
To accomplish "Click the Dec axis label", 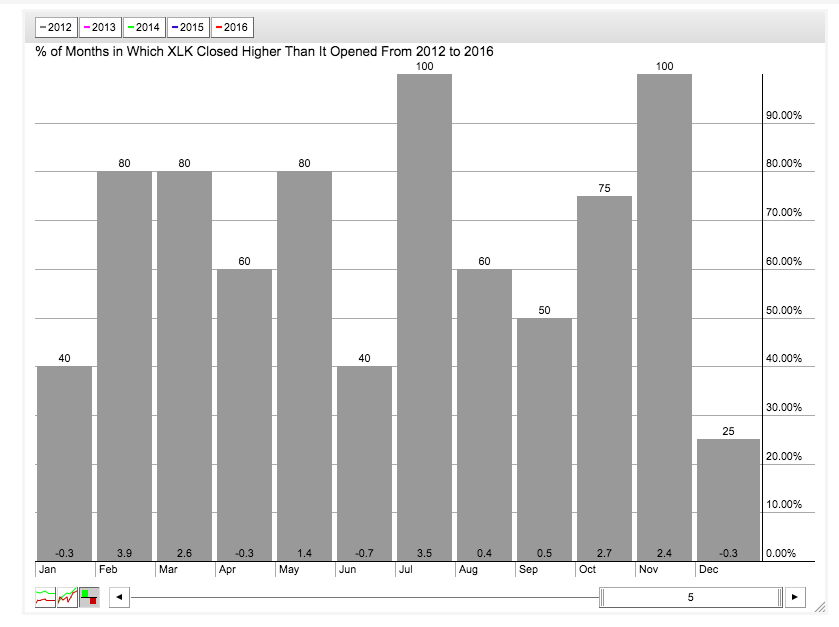I will (708, 569).
